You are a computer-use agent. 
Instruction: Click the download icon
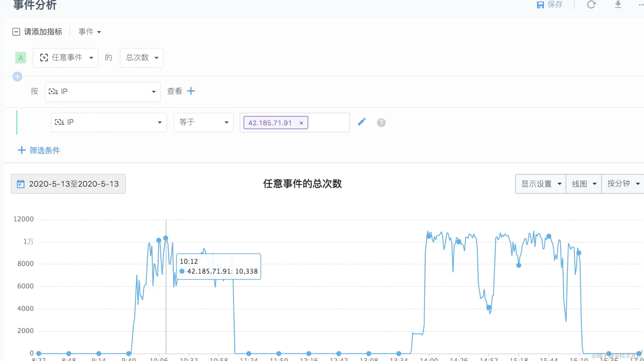[618, 4]
